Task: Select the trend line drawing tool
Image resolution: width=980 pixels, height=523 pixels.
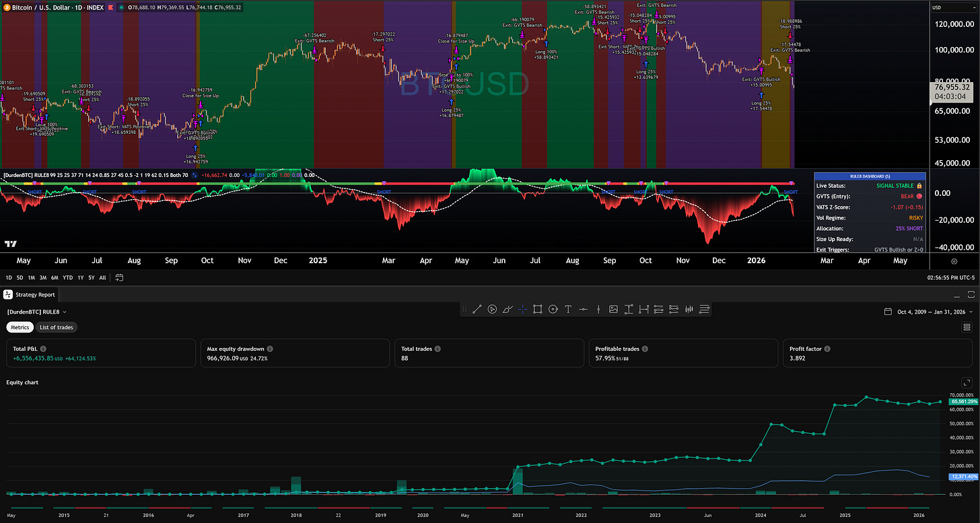Action: pyautogui.click(x=477, y=309)
